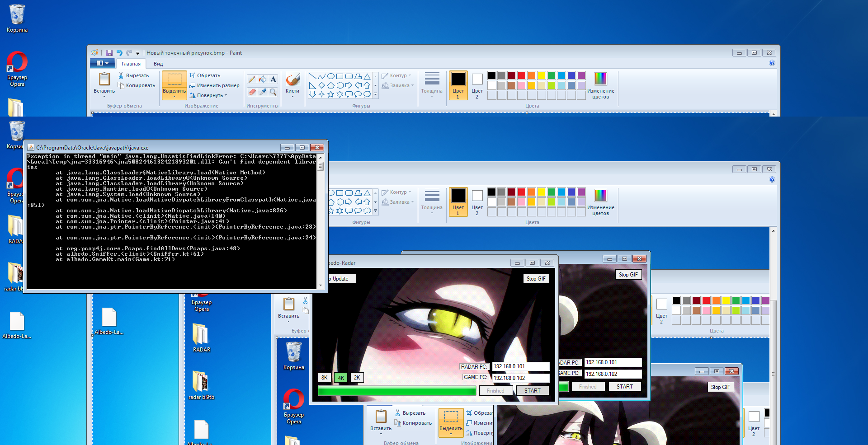868x445 pixels.
Task: Pick the Кисти brush icon
Action: [292, 80]
